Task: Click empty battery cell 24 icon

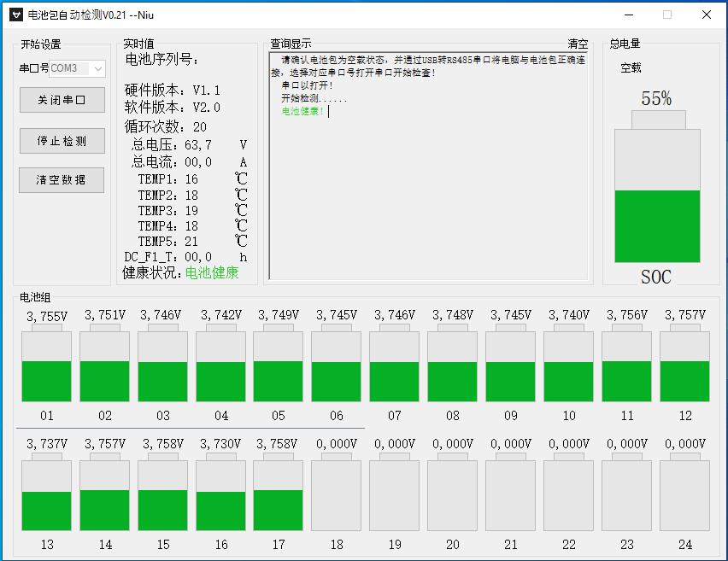Action: click(684, 495)
